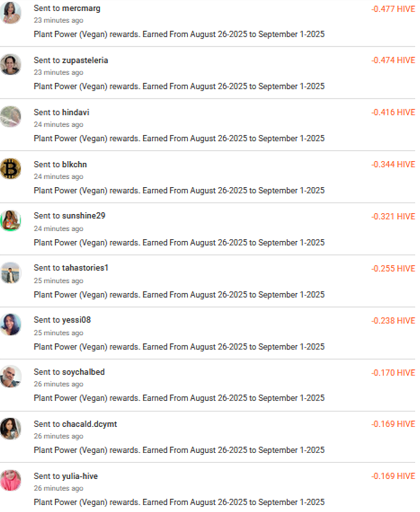Open soychalbed's profile avatar
420x512 pixels.
(x=10, y=376)
